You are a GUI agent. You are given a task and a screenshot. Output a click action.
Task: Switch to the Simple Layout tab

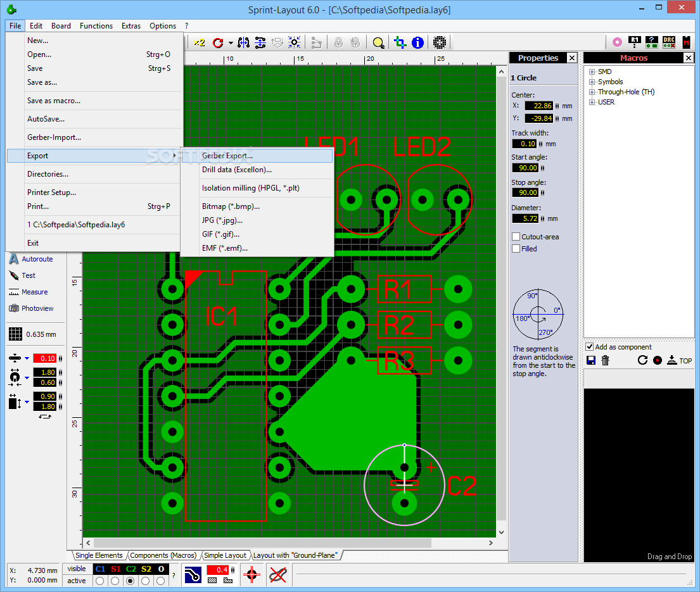click(x=225, y=555)
